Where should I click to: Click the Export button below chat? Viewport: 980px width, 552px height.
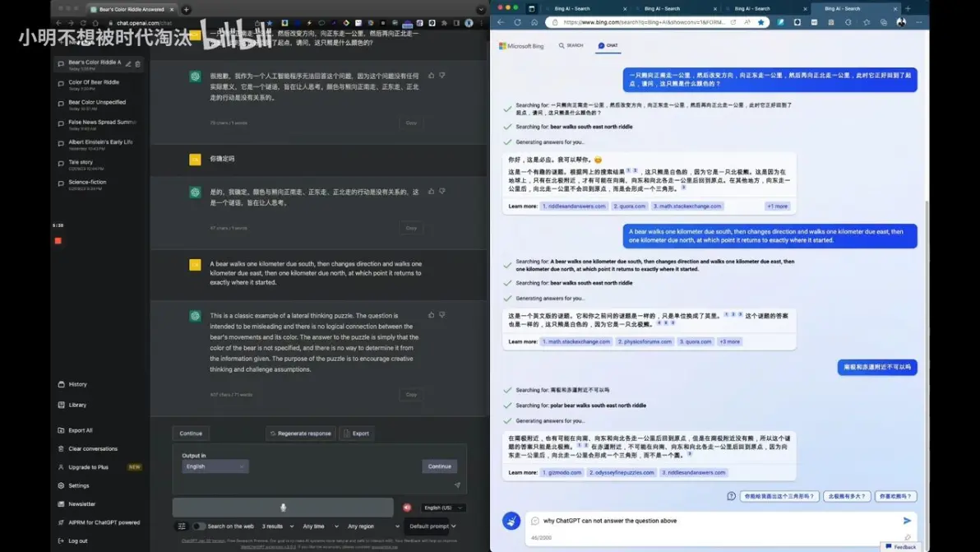[x=357, y=434]
